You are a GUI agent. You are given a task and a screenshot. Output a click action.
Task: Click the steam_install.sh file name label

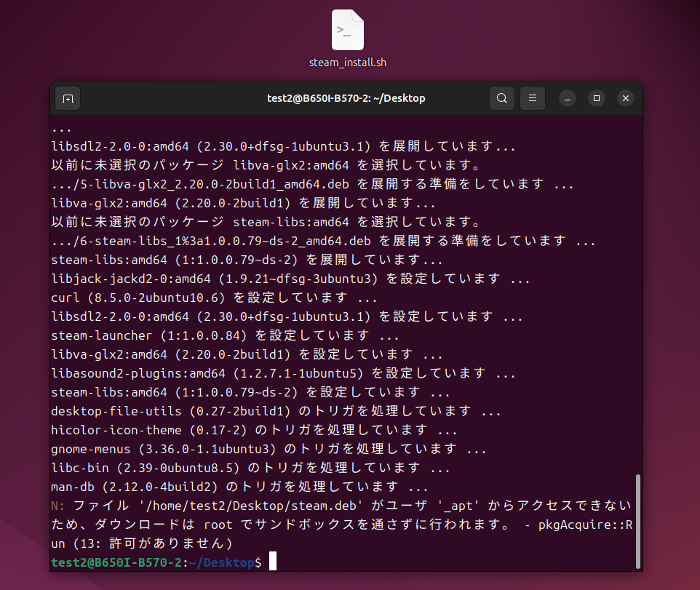click(348, 63)
